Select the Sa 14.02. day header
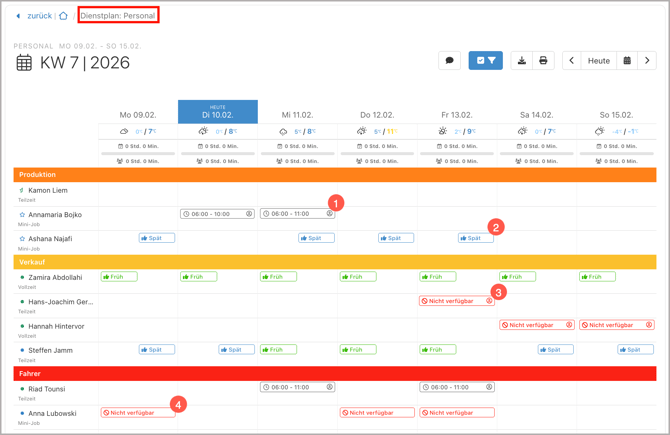The image size is (670, 435). [537, 115]
